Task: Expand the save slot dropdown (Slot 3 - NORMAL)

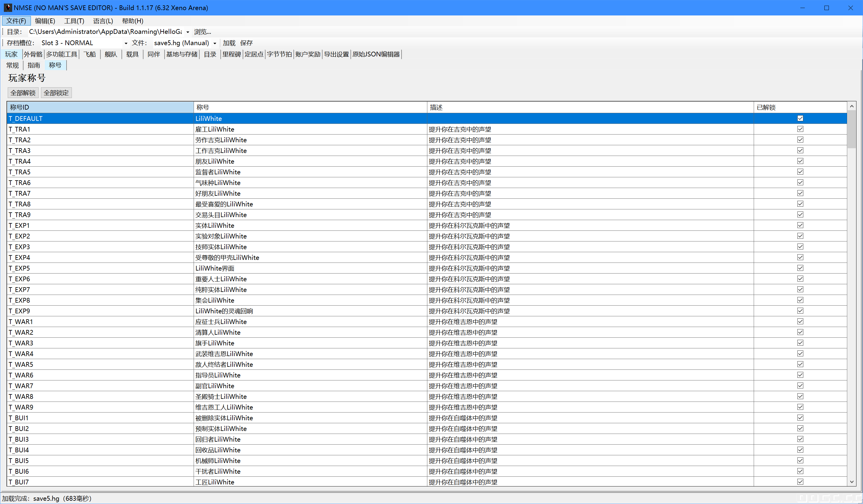Action: tap(126, 43)
